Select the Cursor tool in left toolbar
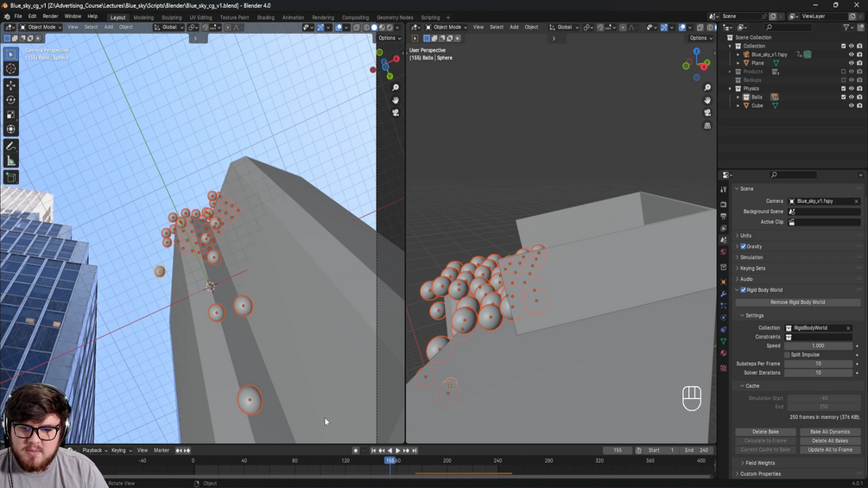This screenshot has width=868, height=488. point(10,68)
